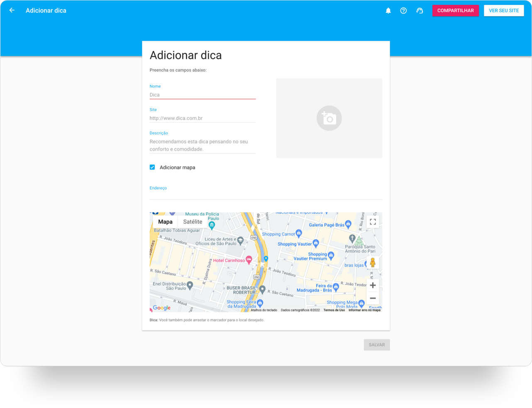This screenshot has height=408, width=532.
Task: Open the support headset icon
Action: (x=420, y=11)
